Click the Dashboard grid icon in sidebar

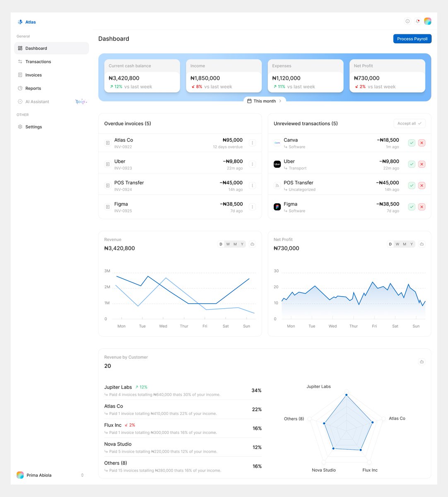coord(20,48)
